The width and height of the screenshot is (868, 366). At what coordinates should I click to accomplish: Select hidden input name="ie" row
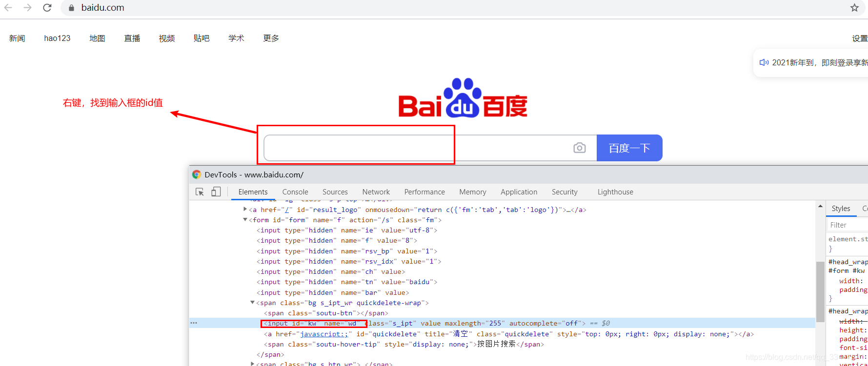[347, 230]
